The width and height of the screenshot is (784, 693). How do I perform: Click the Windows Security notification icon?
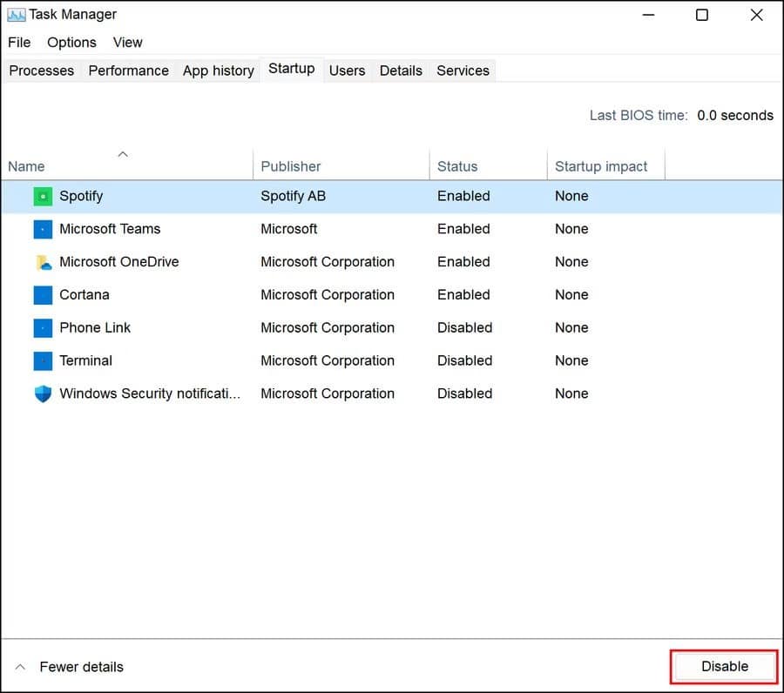click(x=42, y=394)
